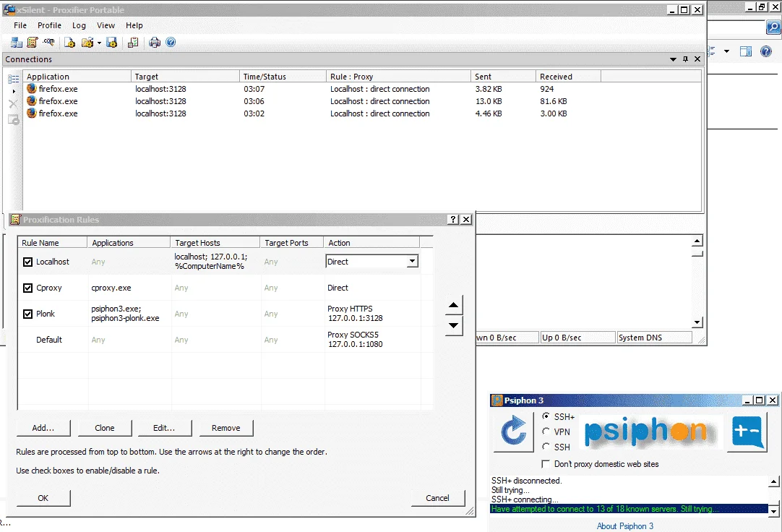
Task: Open the proxy checker clipboard icon
Action: click(133, 43)
